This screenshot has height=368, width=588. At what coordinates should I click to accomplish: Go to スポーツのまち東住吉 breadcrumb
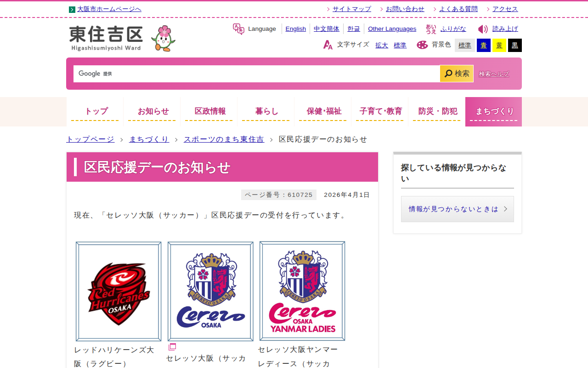[x=224, y=139]
